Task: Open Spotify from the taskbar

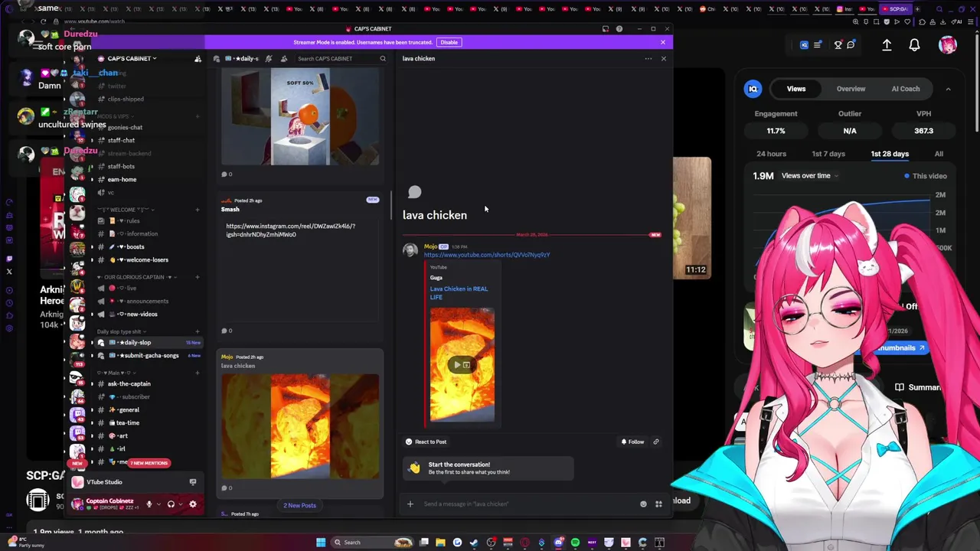Action: pos(575,543)
